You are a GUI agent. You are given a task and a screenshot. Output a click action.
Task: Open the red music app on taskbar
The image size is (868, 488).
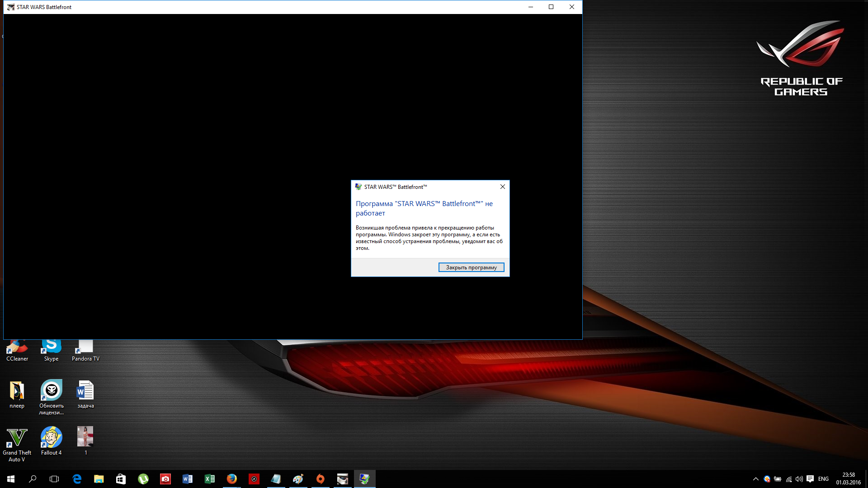tap(254, 479)
